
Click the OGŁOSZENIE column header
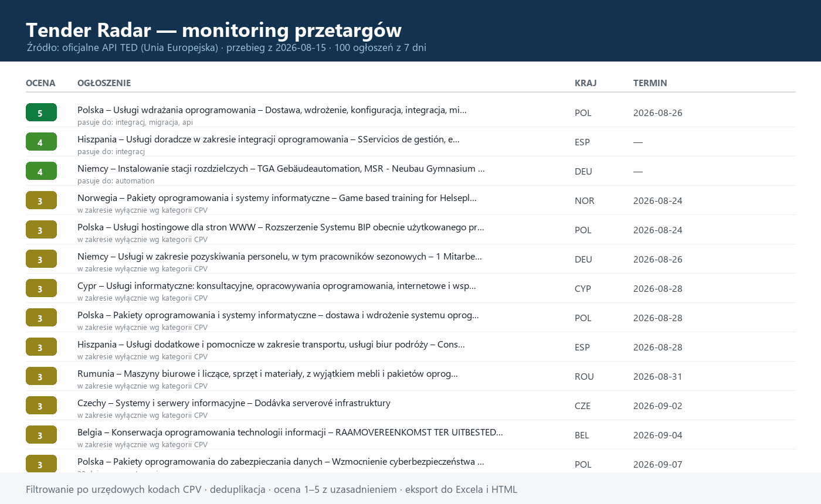click(104, 83)
